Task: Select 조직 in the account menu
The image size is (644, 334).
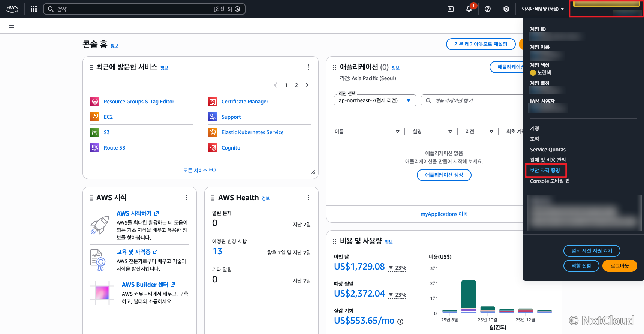Action: [535, 139]
